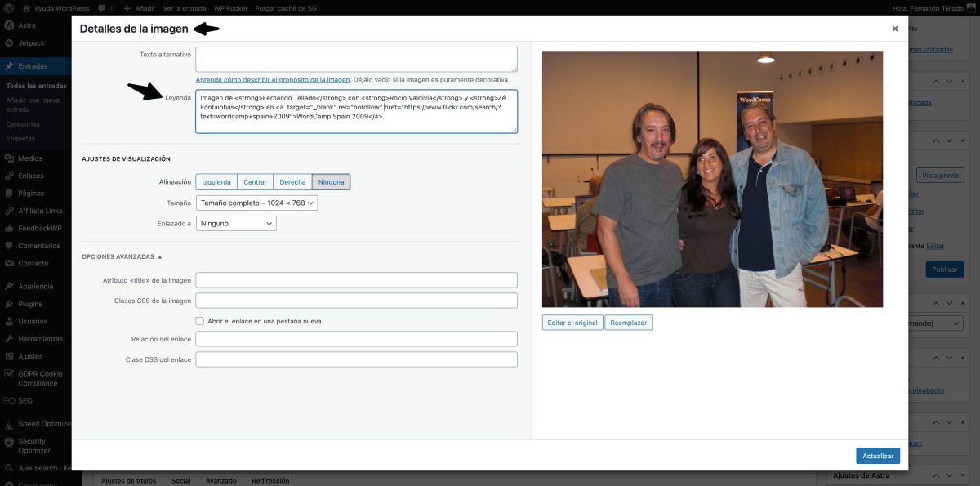
Task: Focus the Texto alternativo field
Action: click(357, 59)
